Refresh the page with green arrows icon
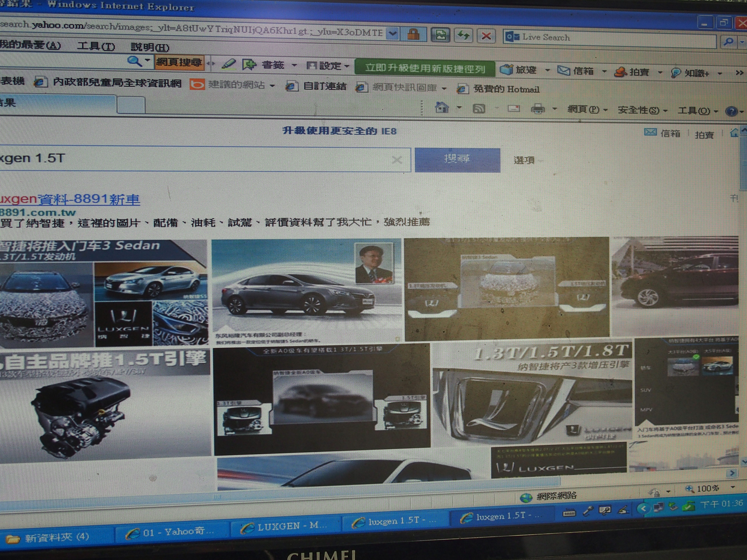 point(463,35)
